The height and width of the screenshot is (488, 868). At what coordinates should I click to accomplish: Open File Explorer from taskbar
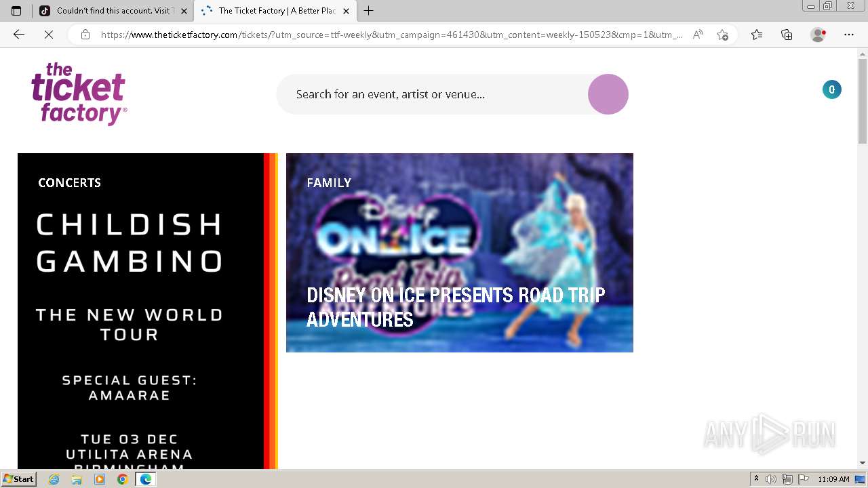pyautogui.click(x=77, y=479)
